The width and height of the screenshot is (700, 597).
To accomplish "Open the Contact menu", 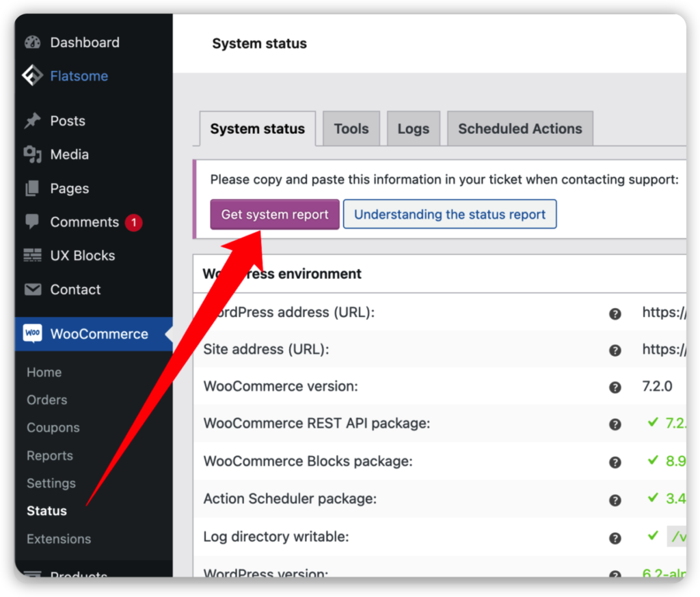I will coord(75,290).
